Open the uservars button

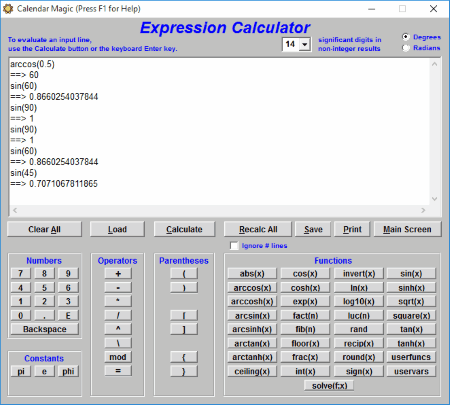point(411,371)
